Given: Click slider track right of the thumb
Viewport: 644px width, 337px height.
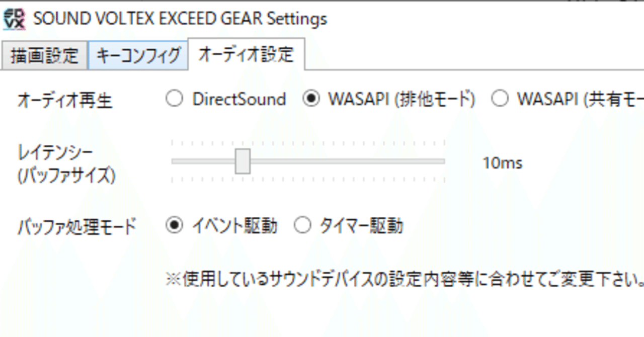Looking at the screenshot, I should click(348, 161).
